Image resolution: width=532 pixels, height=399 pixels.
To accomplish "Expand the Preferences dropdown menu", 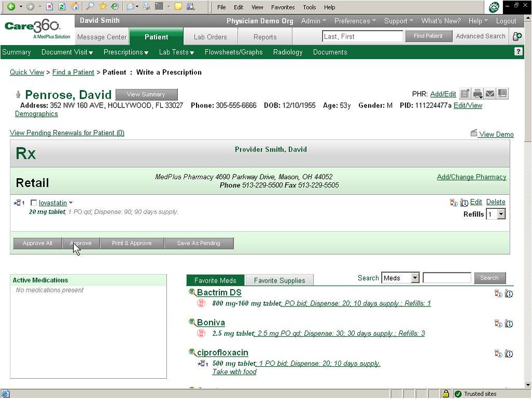I will tap(355, 21).
